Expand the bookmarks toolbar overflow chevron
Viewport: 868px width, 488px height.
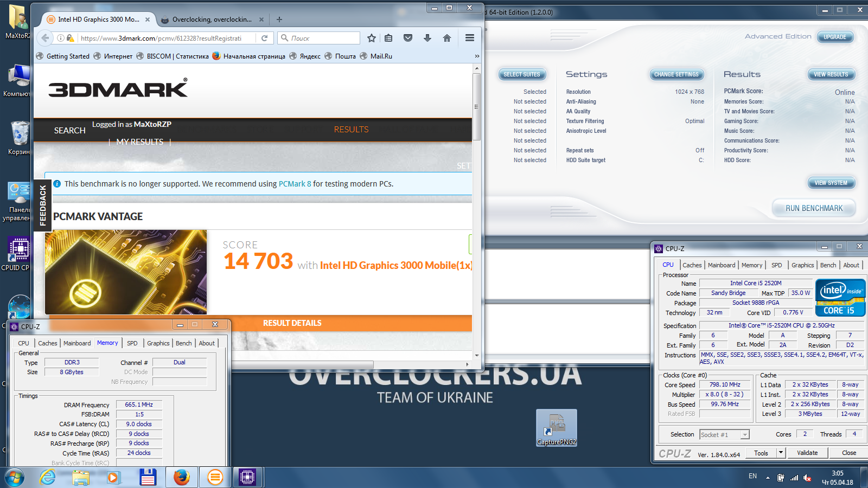tap(477, 56)
